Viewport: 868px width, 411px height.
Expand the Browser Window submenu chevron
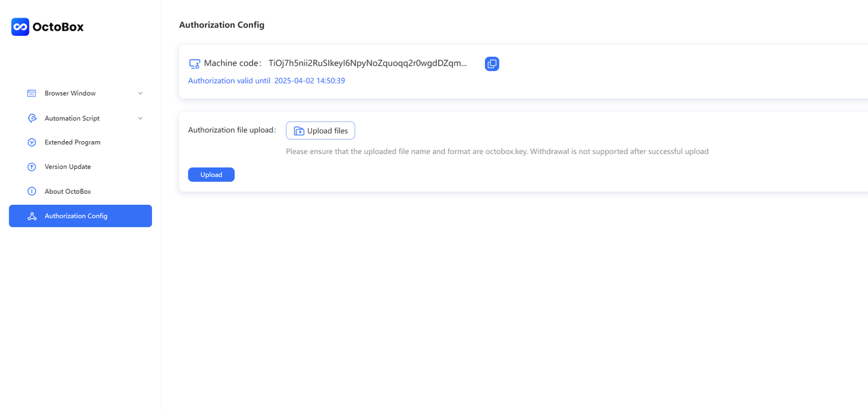(140, 94)
